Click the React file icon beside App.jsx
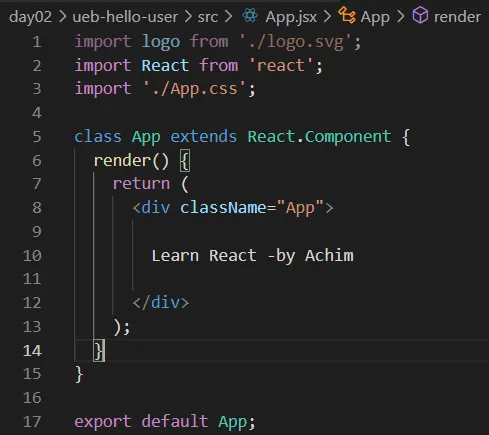The width and height of the screenshot is (489, 435). pos(250,15)
